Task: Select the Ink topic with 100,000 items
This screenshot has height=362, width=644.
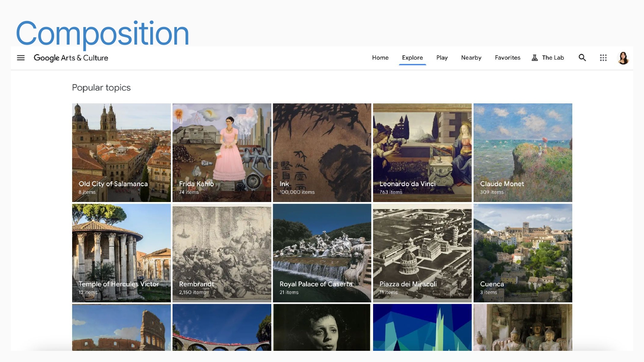Action: click(322, 153)
